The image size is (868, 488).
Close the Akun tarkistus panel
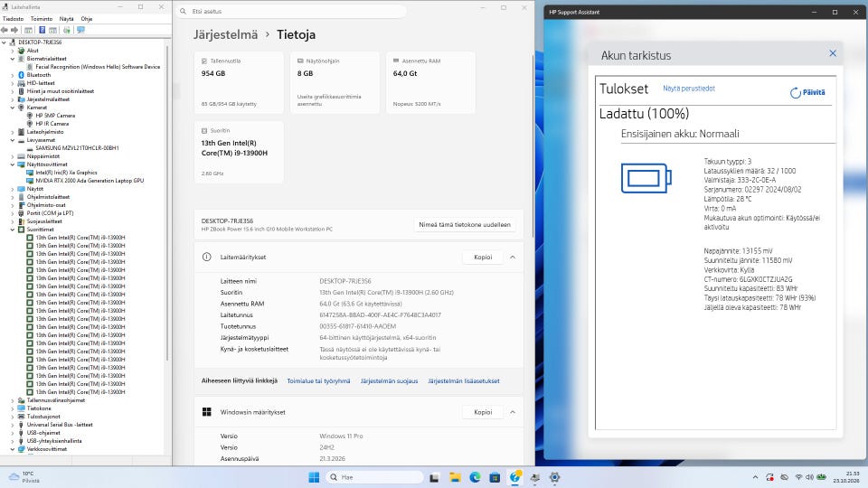click(x=833, y=53)
